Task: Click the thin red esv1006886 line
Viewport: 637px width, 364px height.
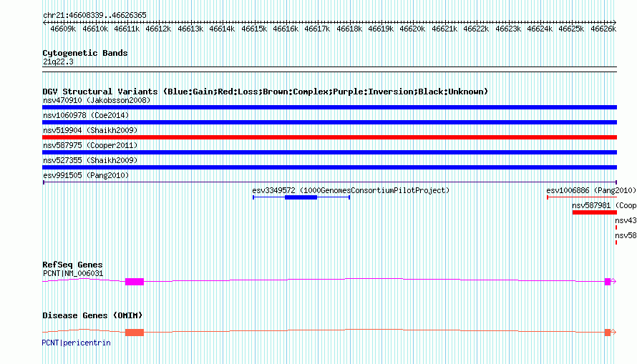Action: (582, 197)
